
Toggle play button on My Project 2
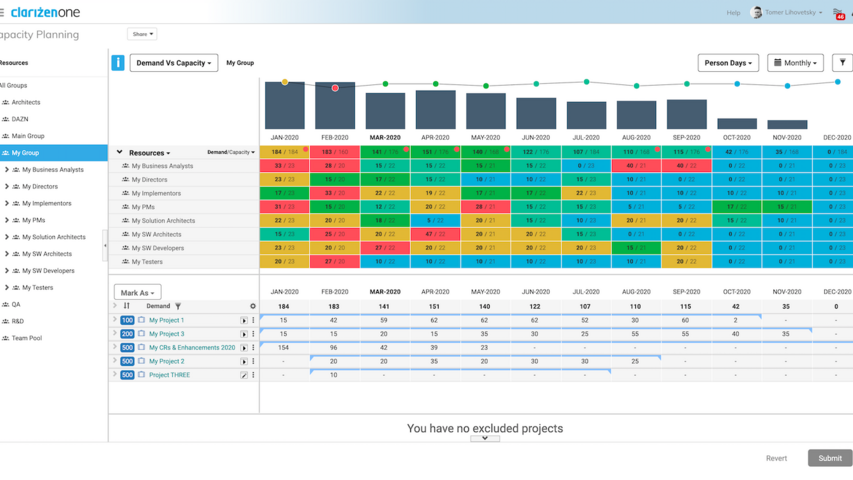[x=243, y=361]
